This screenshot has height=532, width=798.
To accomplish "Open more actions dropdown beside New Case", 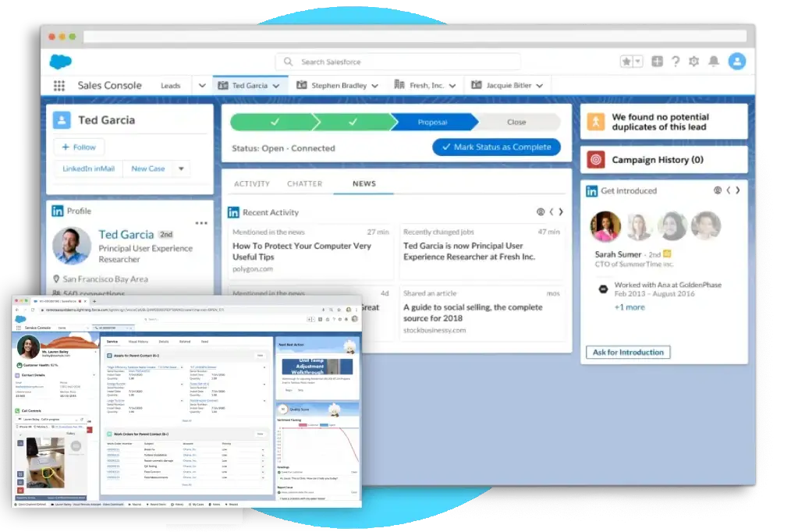I will [181, 168].
